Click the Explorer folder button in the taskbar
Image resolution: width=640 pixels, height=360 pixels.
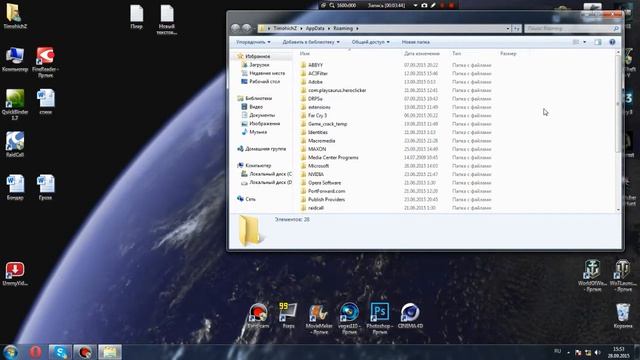(109, 352)
